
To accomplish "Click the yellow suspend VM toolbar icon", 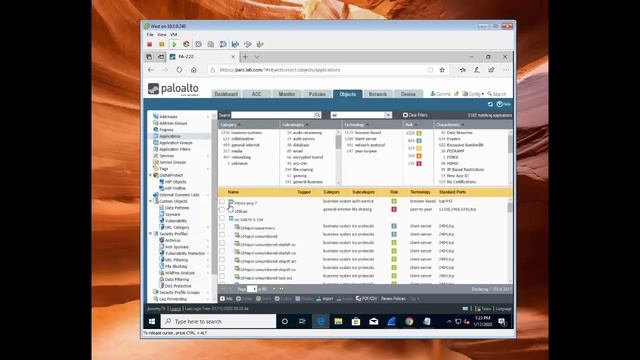I will 162,44.
